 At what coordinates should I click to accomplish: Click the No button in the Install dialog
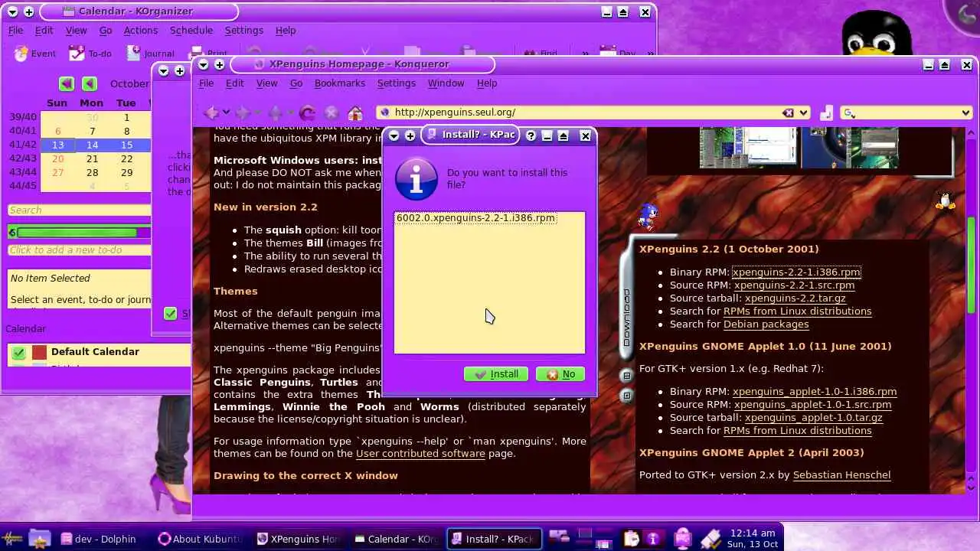560,374
